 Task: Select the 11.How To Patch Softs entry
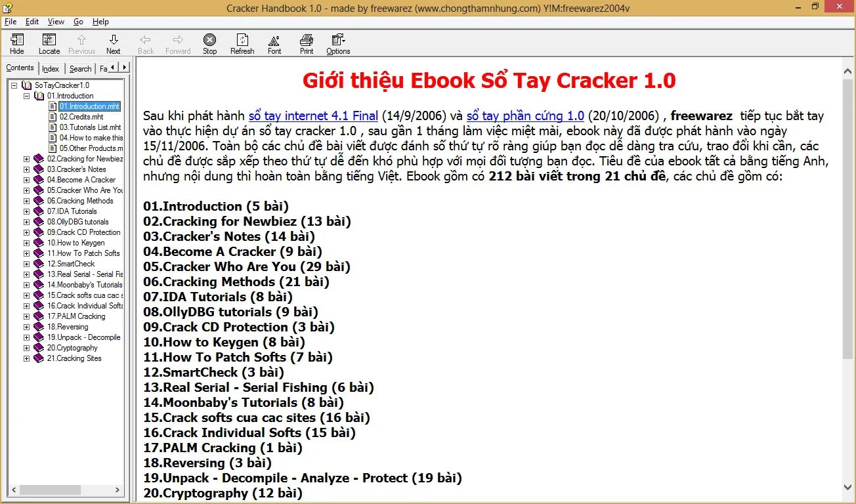tap(83, 253)
